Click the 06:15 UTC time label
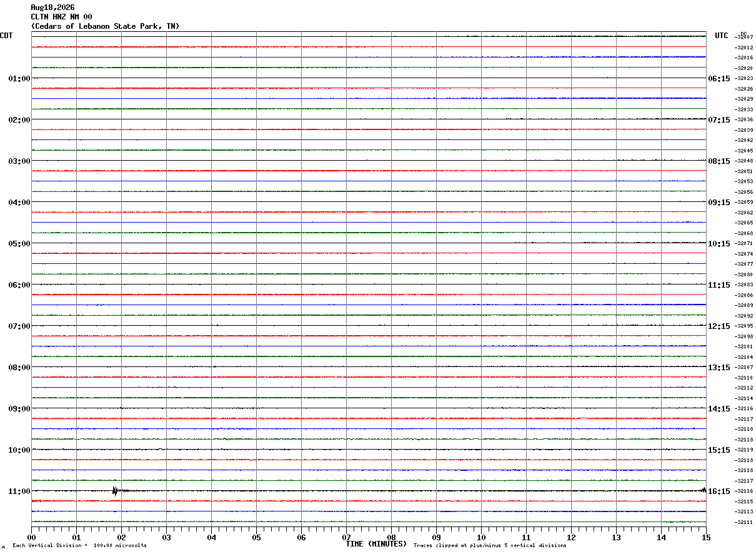This screenshot has height=554, width=756. click(x=719, y=79)
